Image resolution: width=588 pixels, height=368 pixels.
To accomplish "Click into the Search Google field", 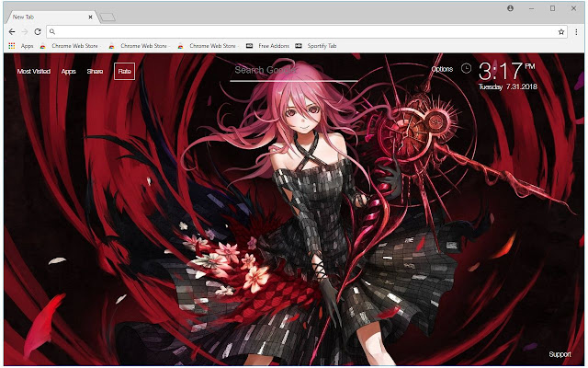I will pyautogui.click(x=294, y=71).
